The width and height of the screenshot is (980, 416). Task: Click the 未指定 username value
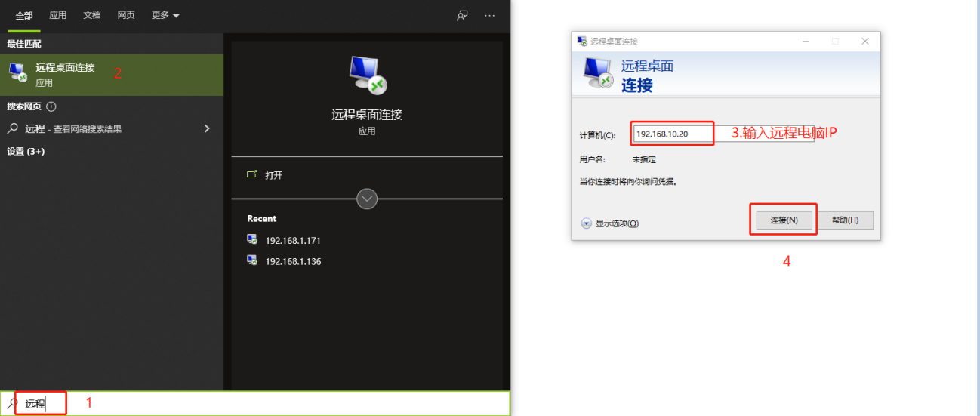[644, 160]
